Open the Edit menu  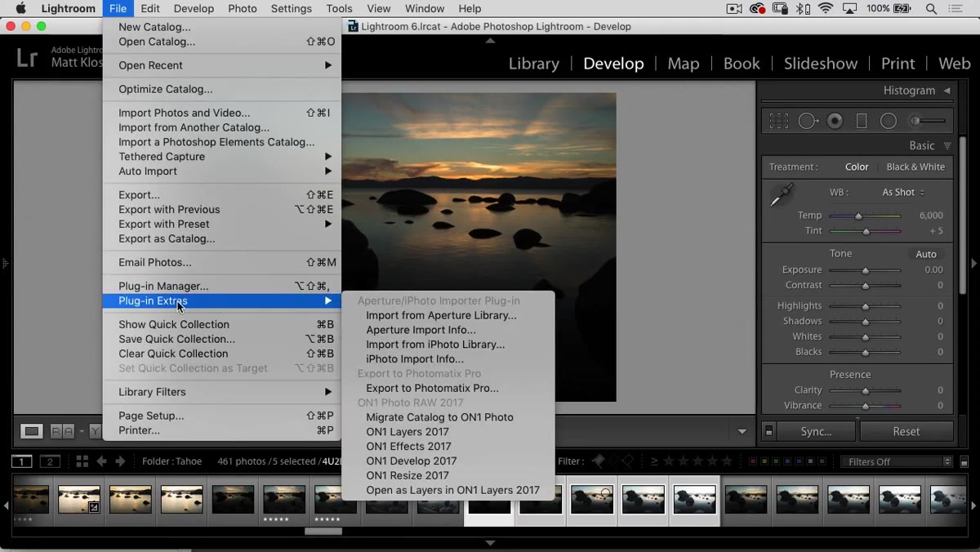pos(150,8)
